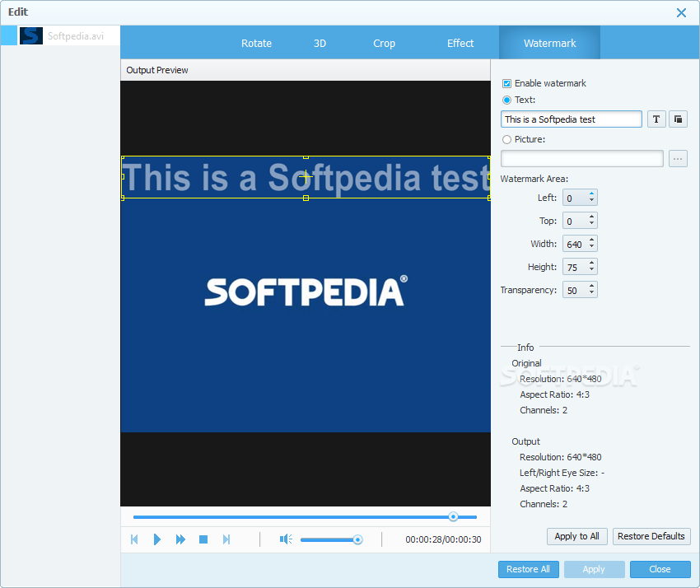Decrease the Height value stepper
This screenshot has width=700, height=588.
tap(591, 270)
